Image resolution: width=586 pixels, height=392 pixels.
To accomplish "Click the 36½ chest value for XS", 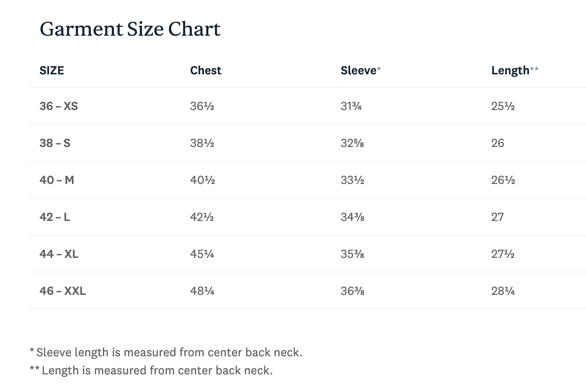I will tap(202, 106).
